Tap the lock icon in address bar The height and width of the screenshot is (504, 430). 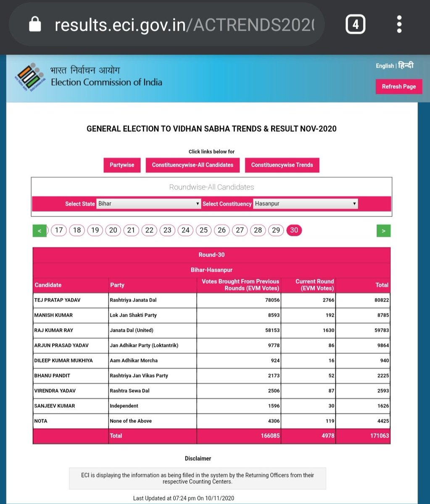pos(35,25)
